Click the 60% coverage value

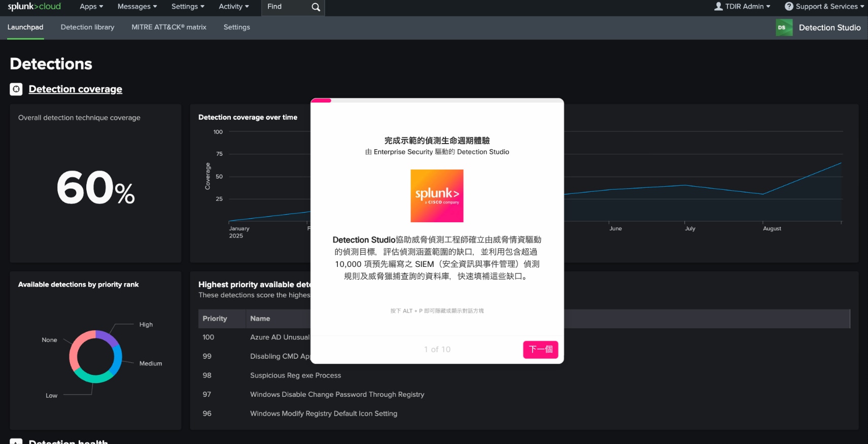click(x=95, y=188)
